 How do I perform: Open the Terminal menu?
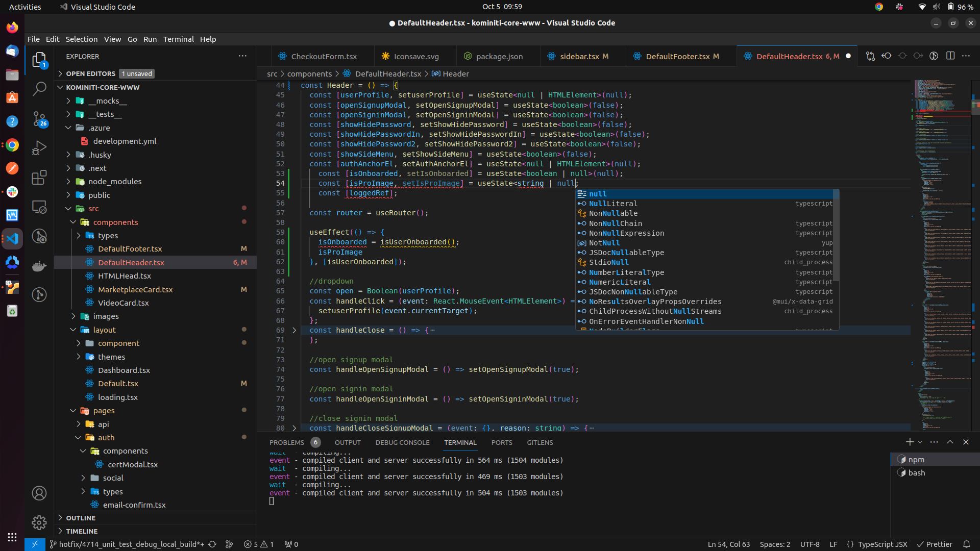[x=178, y=39]
